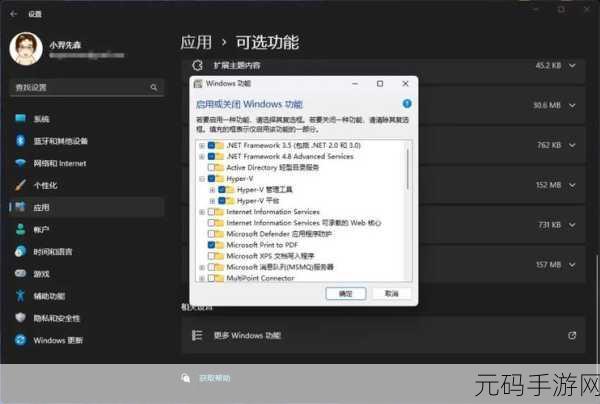This screenshot has height=404, width=600.
Task: Click the accessibility figure icon
Action: point(20,296)
